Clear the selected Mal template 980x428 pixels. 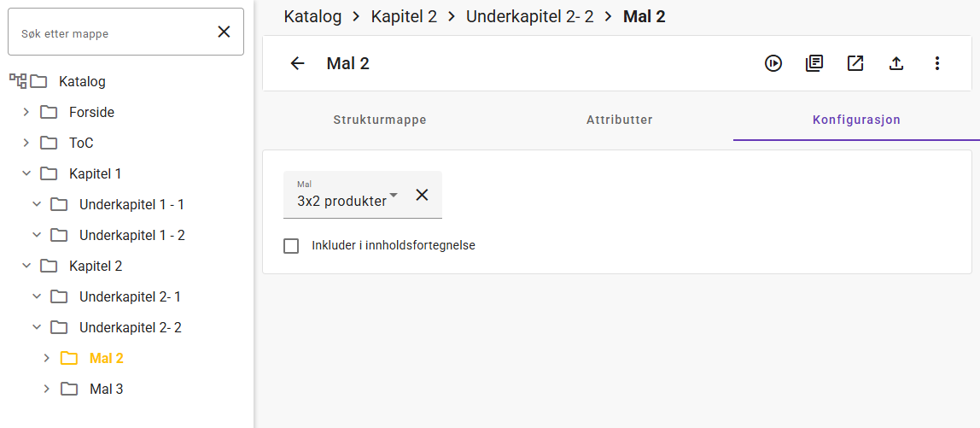[422, 195]
